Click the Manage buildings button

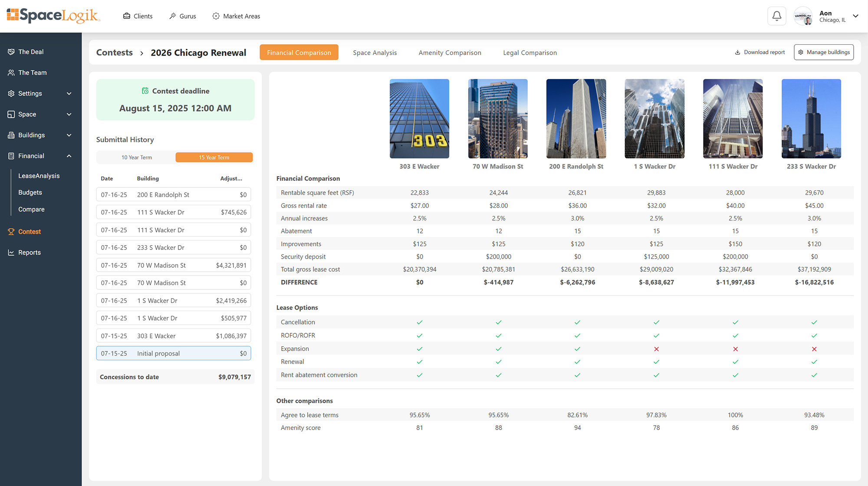point(823,52)
